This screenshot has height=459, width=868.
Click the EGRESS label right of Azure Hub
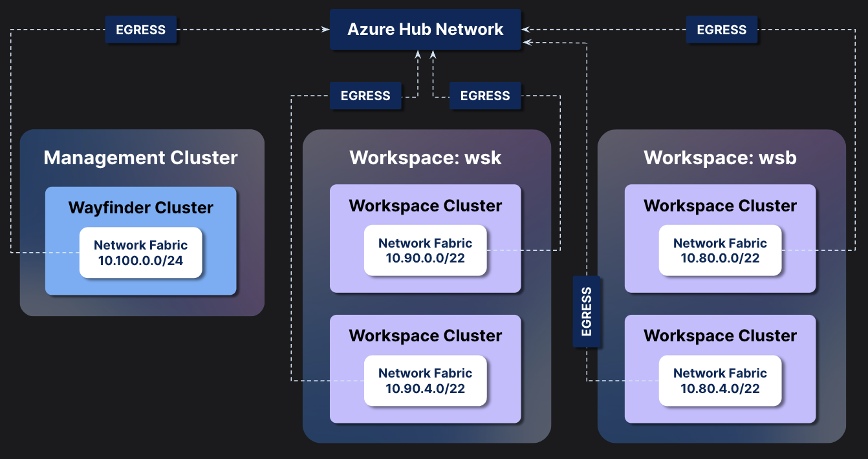[721, 30]
